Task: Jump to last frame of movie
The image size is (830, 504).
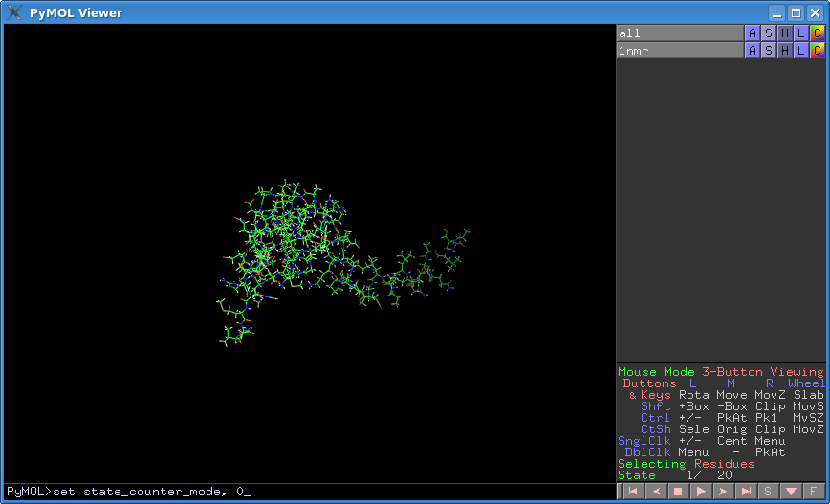Action: point(747,492)
